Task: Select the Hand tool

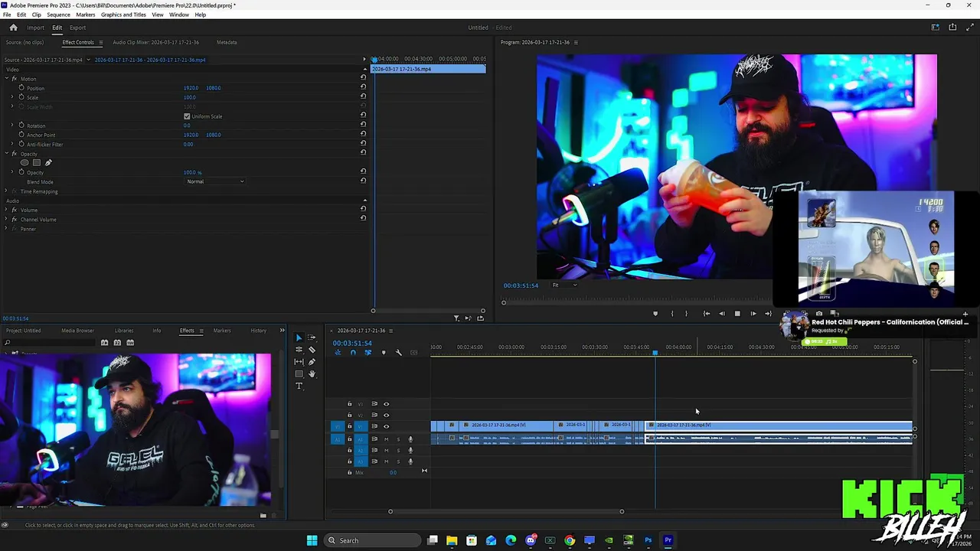Action: point(312,374)
